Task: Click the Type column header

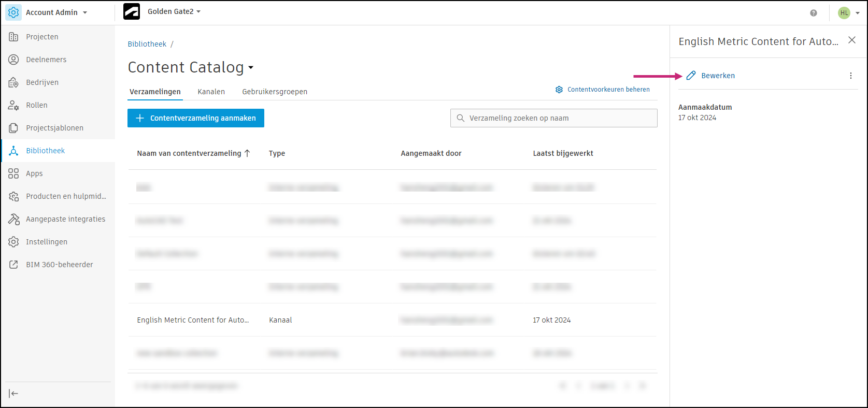Action: click(x=277, y=153)
